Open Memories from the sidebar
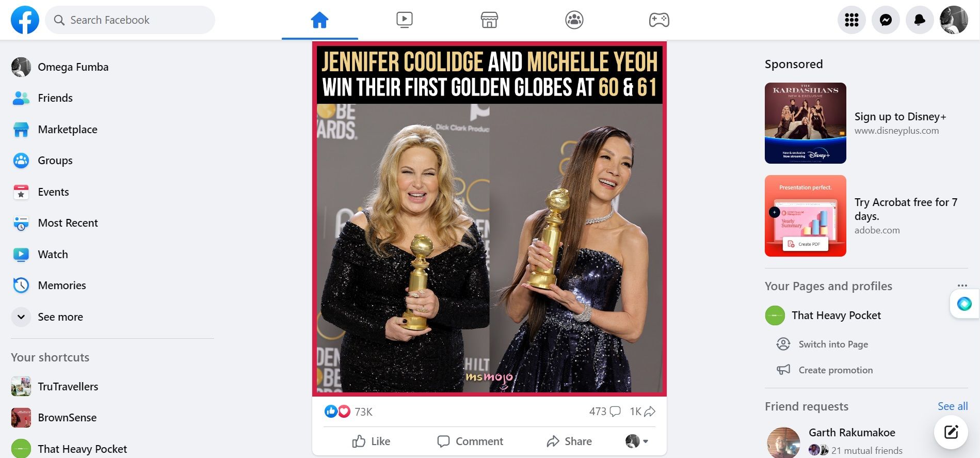The image size is (980, 458). click(62, 285)
